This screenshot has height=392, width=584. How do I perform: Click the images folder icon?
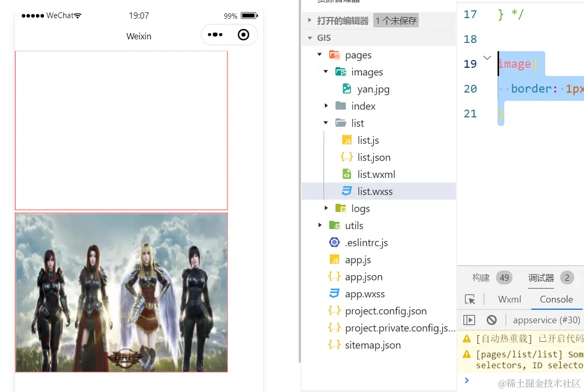(341, 72)
